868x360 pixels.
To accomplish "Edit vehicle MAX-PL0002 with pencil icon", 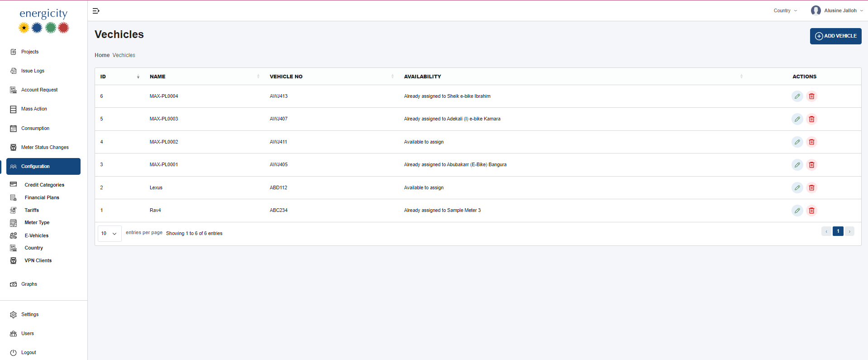I will pyautogui.click(x=797, y=142).
